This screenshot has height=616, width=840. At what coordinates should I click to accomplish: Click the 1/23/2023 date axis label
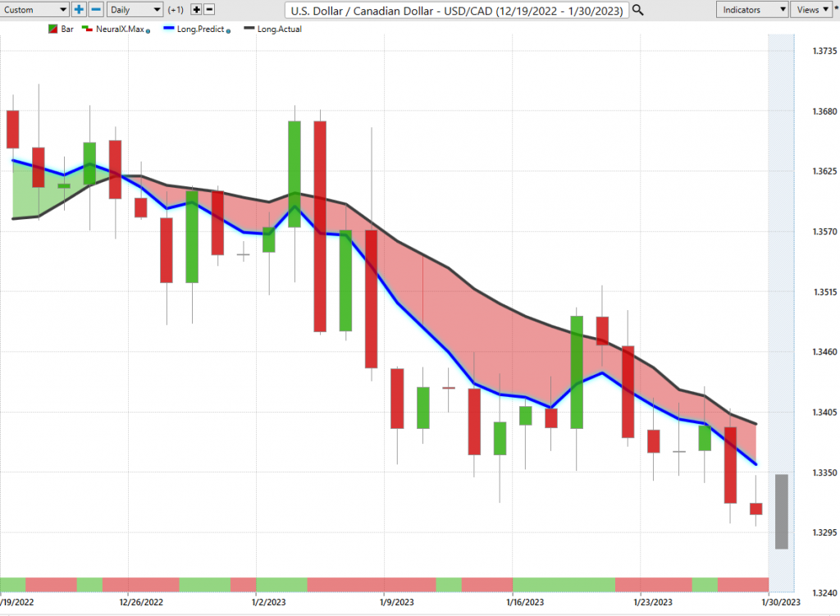[x=653, y=602]
